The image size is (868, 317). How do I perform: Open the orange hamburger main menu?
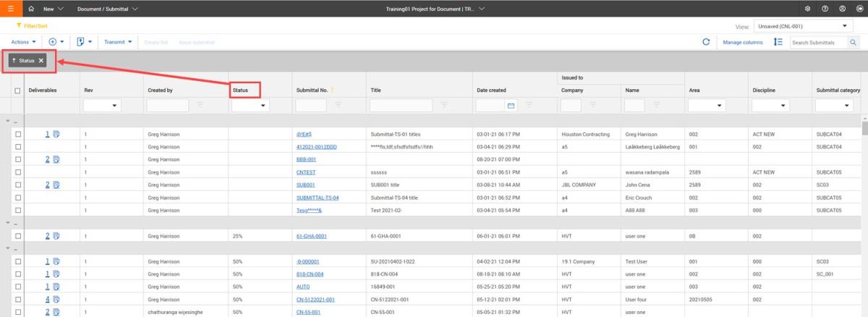(10, 8)
